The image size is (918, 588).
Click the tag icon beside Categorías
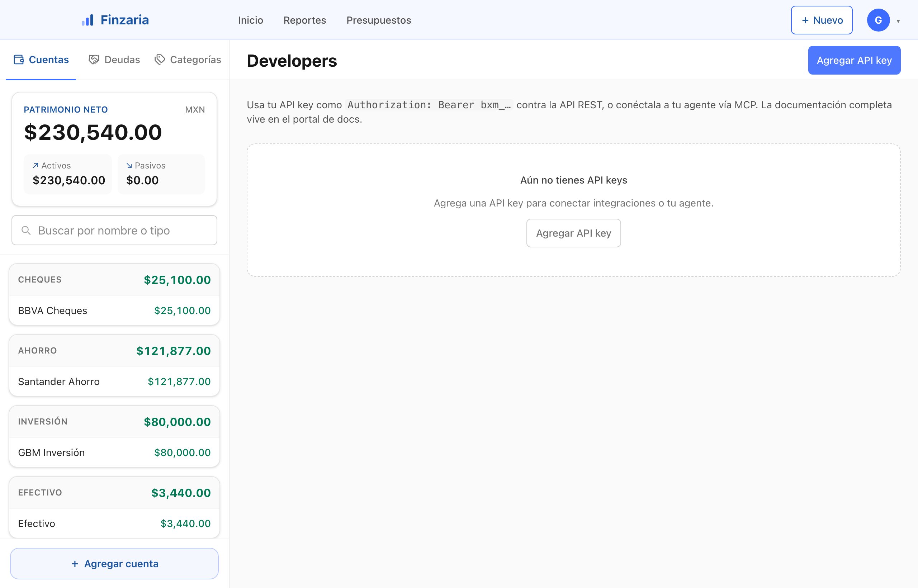pyautogui.click(x=160, y=60)
